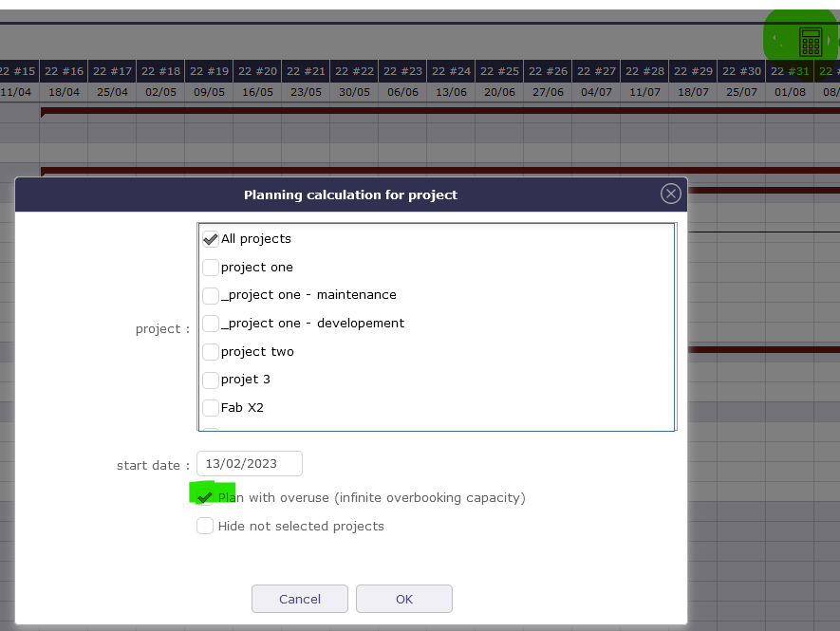Click the right arrow beside the calculator

(830, 41)
